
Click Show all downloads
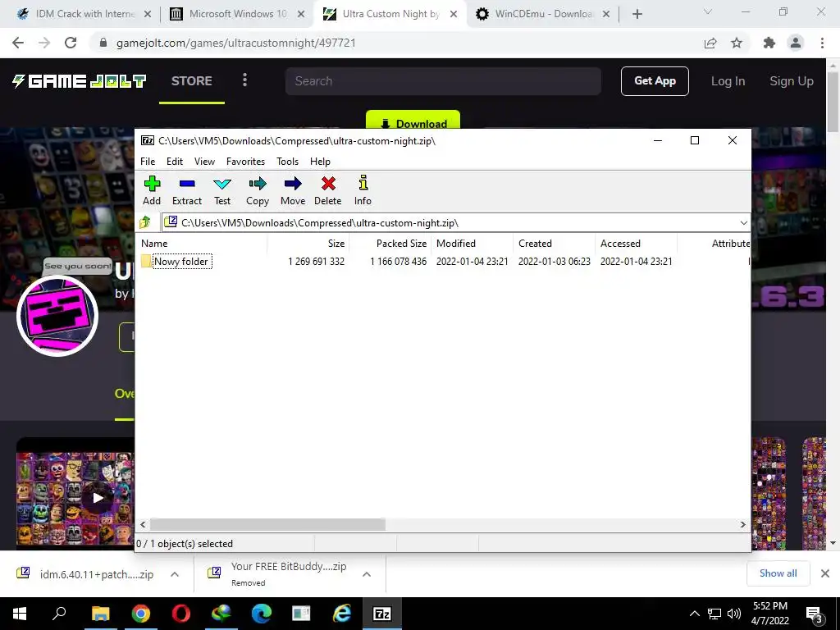(x=778, y=573)
